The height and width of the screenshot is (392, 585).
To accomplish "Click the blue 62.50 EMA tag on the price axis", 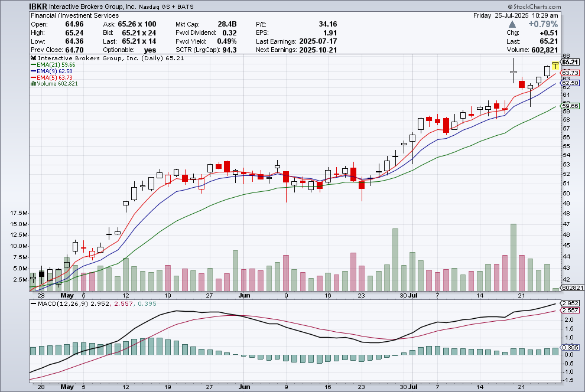I will click(570, 83).
